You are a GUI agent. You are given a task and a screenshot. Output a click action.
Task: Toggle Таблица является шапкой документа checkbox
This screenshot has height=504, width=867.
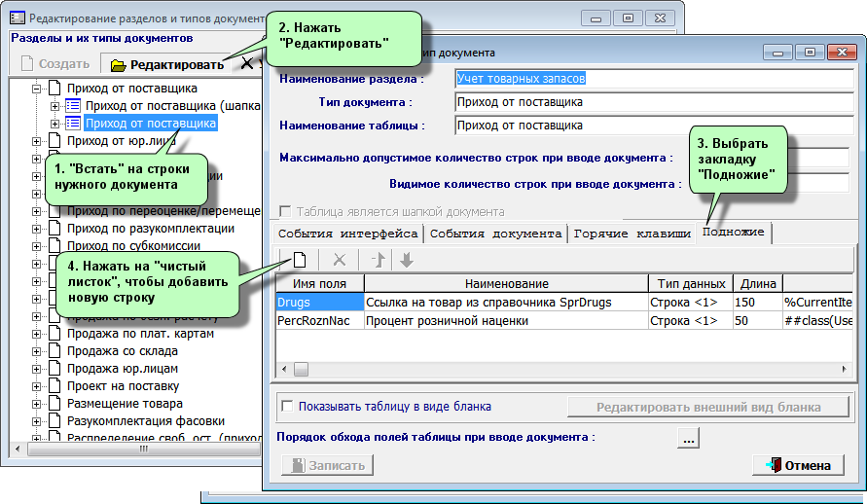[285, 211]
